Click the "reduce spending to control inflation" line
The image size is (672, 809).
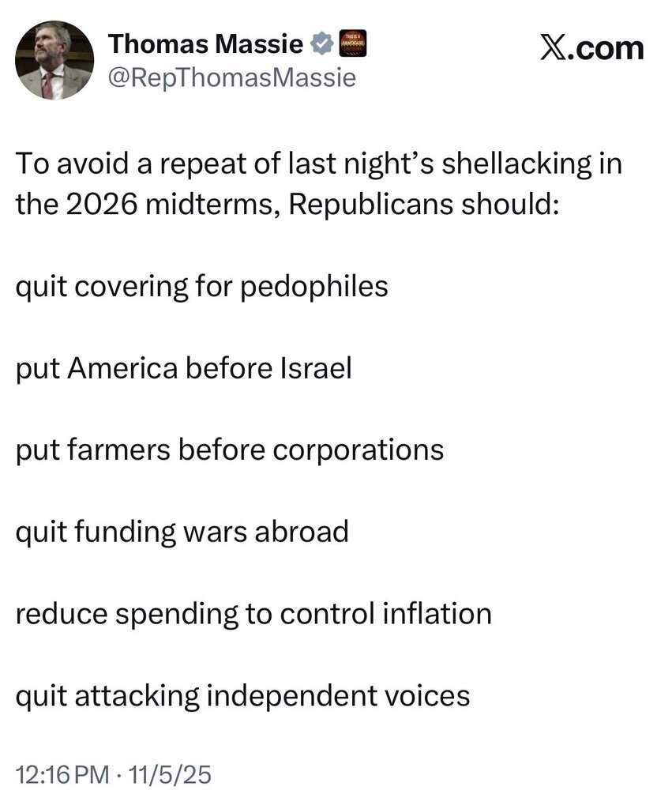[x=253, y=614]
